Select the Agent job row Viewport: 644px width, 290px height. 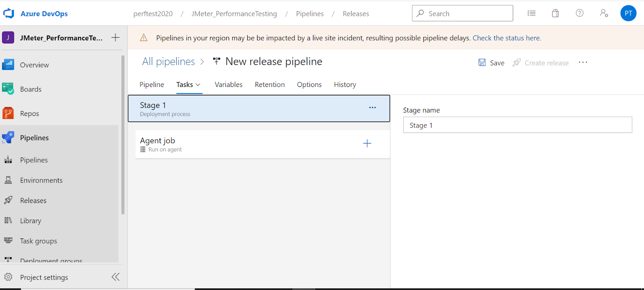point(262,144)
